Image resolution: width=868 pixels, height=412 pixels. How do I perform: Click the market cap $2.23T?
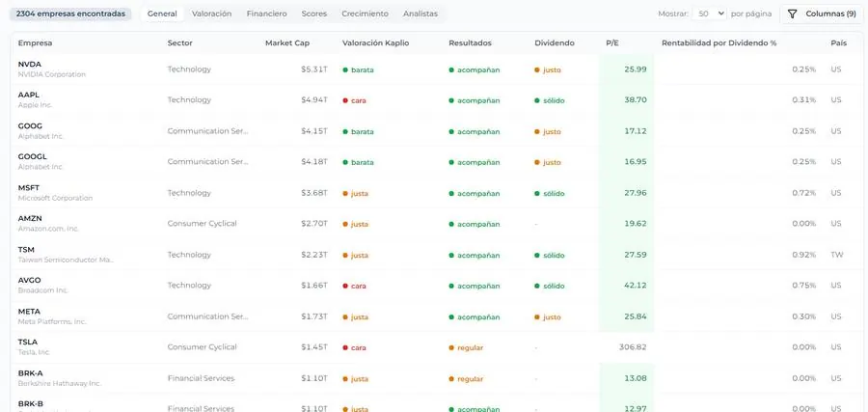point(313,255)
